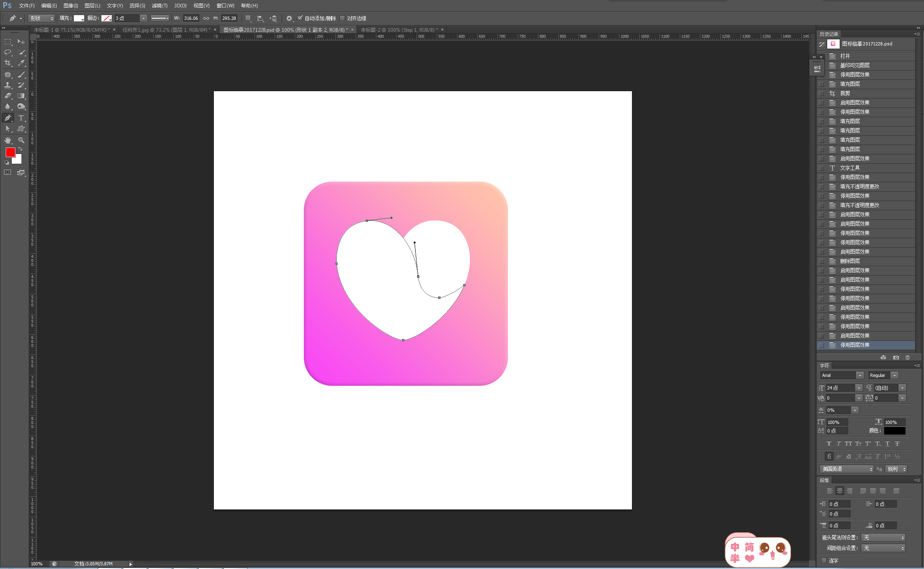The width and height of the screenshot is (924, 569).
Task: Click the red foreground color swatch
Action: (10, 152)
